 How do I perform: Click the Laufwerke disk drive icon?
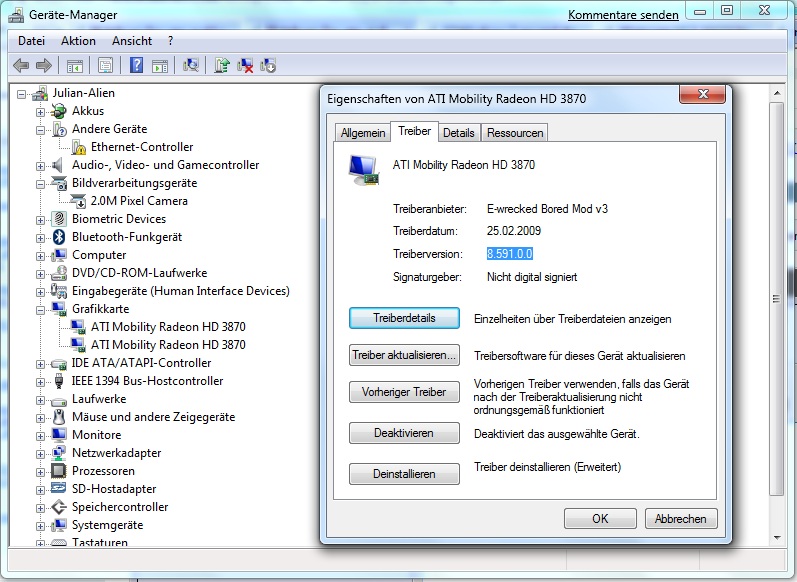[59, 401]
